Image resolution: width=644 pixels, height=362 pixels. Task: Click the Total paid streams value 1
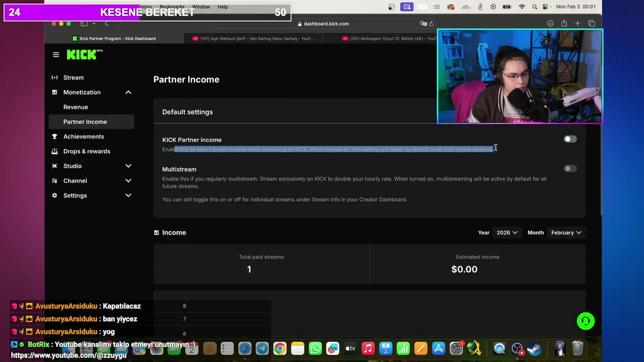[x=249, y=269]
